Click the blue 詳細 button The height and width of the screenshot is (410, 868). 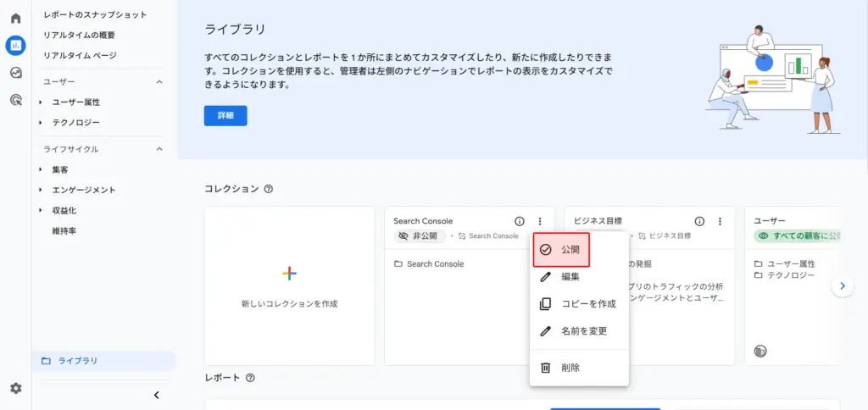click(225, 116)
